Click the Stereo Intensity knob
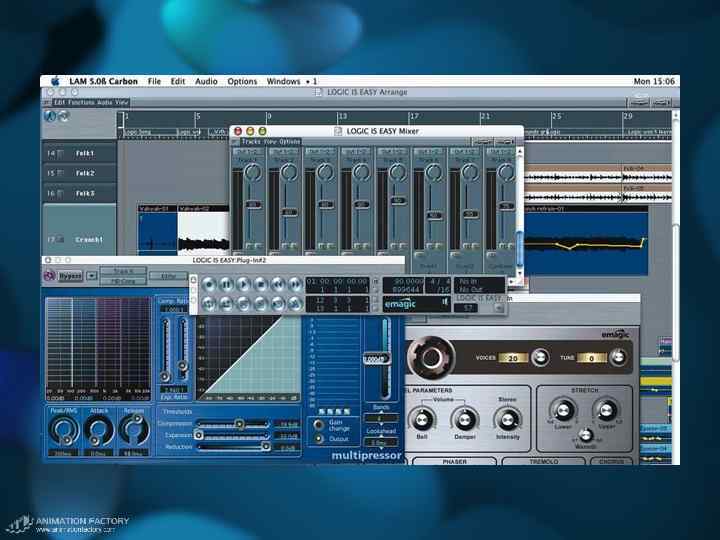 pos(507,419)
